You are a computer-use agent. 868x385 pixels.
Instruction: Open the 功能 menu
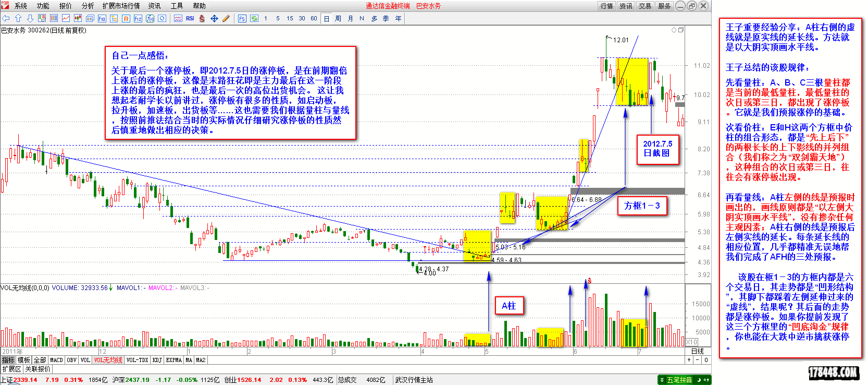tap(43, 6)
